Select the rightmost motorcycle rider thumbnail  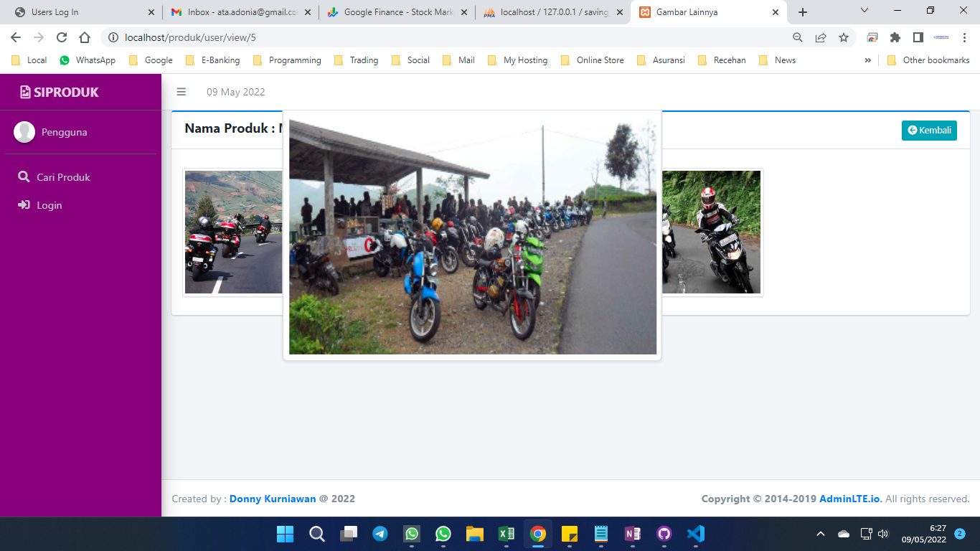click(711, 232)
